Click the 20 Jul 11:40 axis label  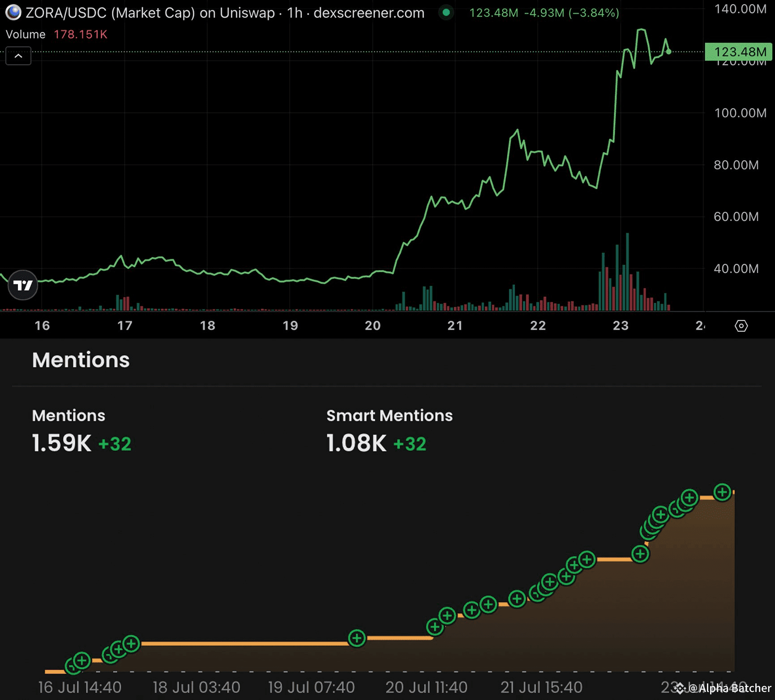[426, 687]
